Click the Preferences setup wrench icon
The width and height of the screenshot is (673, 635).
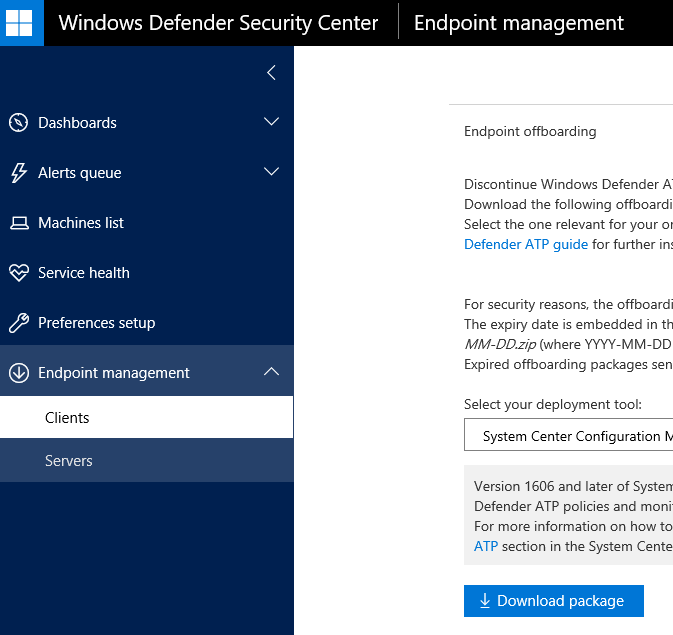point(19,323)
